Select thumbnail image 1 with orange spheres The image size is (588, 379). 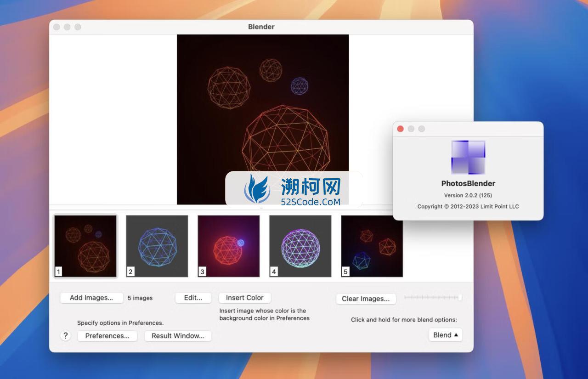click(85, 246)
